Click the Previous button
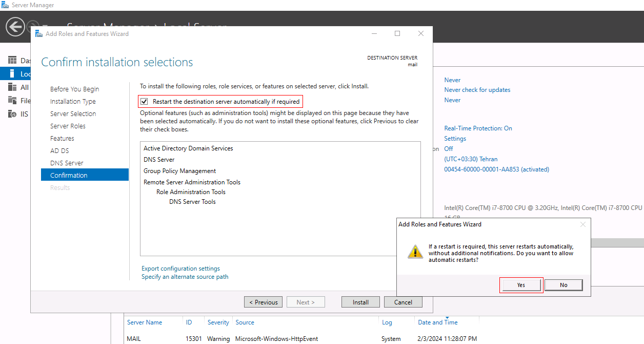 click(263, 302)
